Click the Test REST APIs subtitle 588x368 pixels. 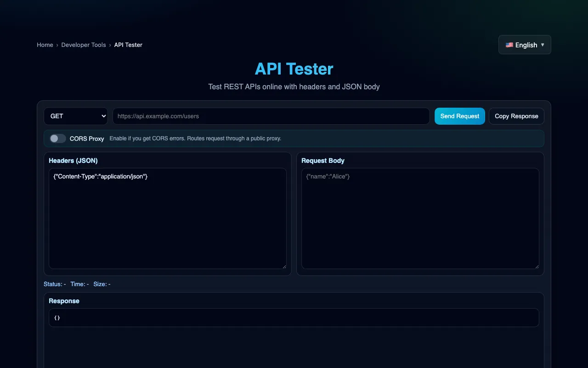pyautogui.click(x=294, y=86)
